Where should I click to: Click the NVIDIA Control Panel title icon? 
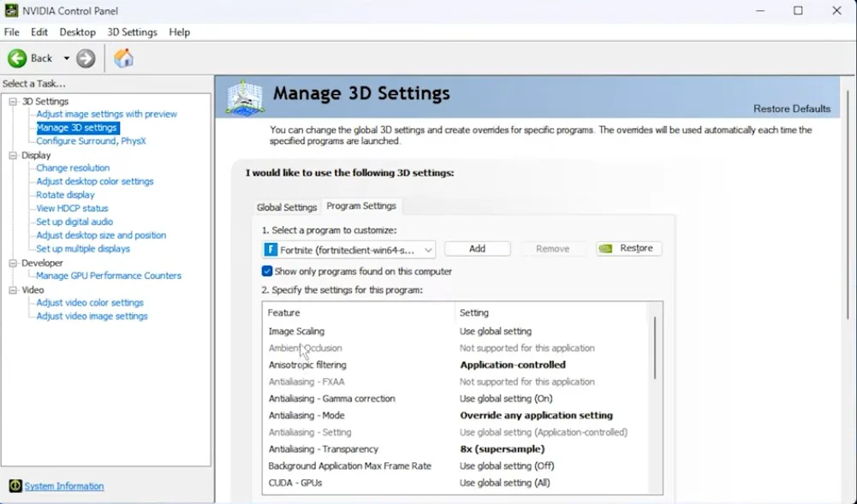click(x=11, y=10)
